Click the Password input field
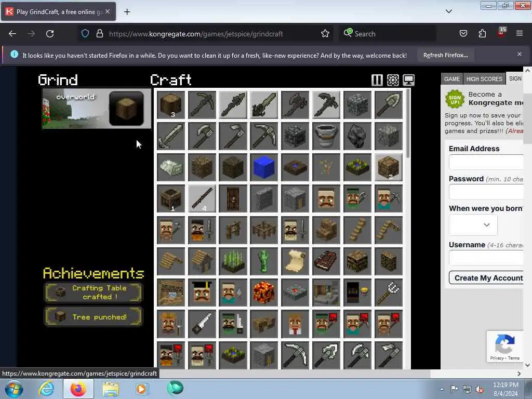 (486, 192)
